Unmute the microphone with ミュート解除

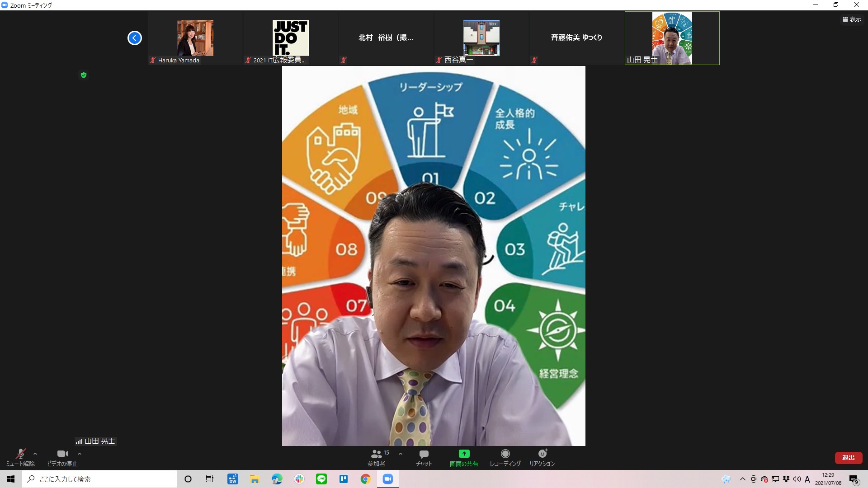[20, 457]
